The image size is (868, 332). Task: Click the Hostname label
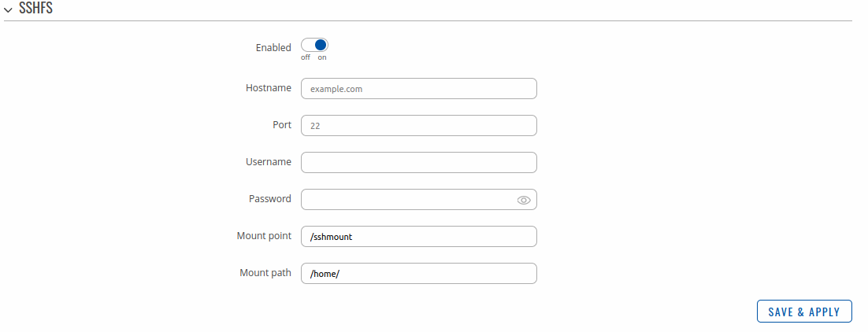pos(269,88)
